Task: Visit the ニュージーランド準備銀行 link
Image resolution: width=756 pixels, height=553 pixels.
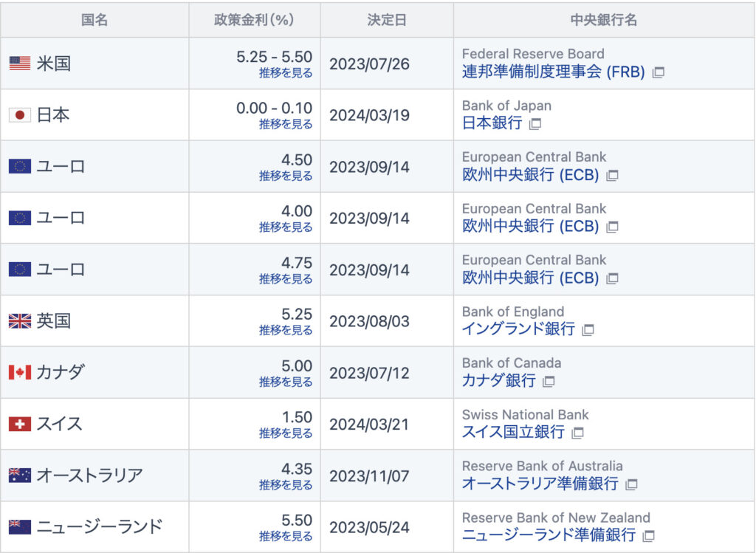Action: pyautogui.click(x=549, y=535)
